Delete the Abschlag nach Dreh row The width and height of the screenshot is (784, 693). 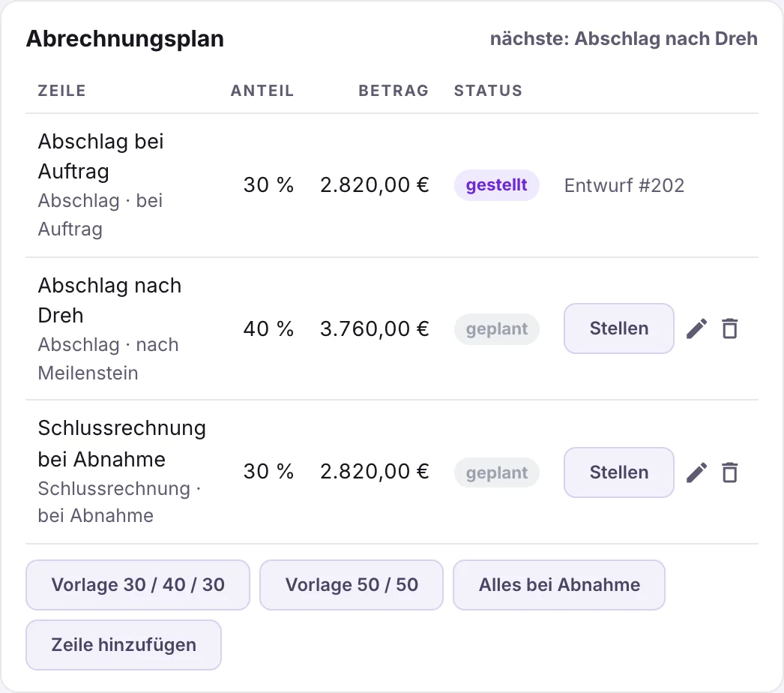point(730,328)
